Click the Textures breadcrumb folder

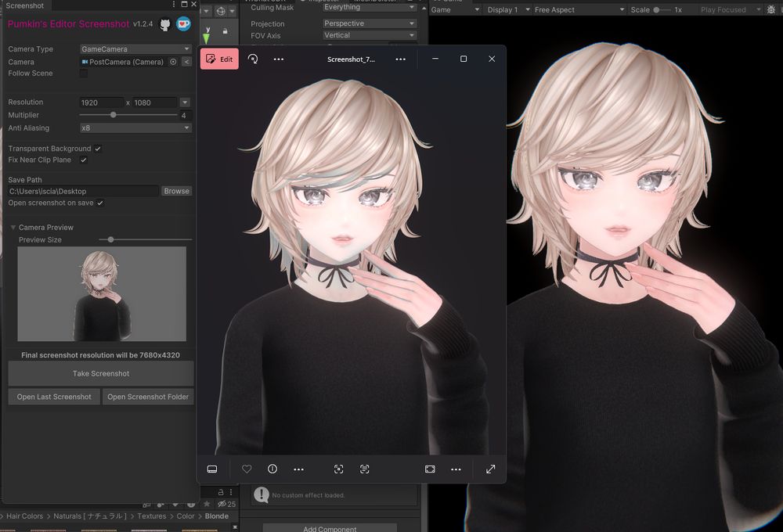pos(152,516)
